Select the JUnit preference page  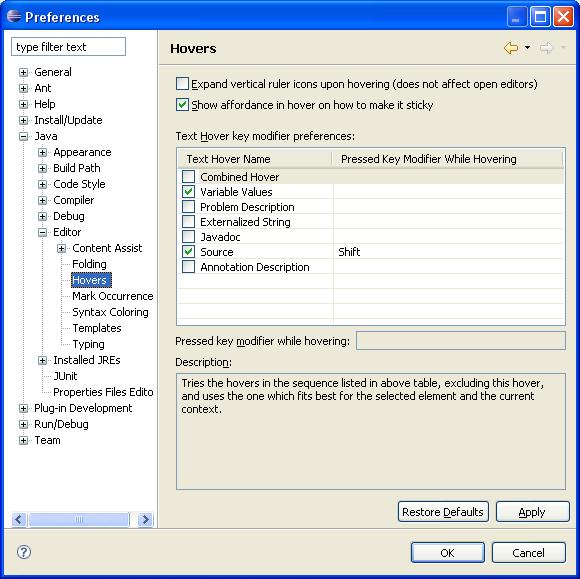65,376
